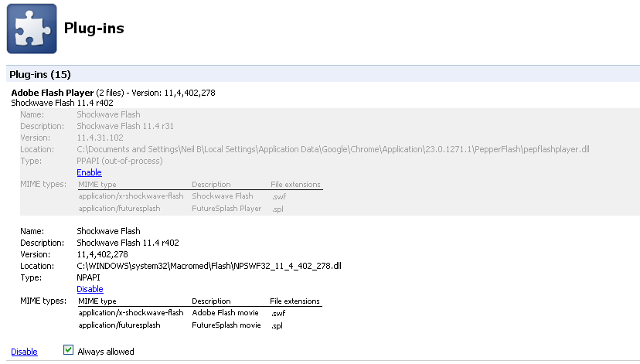Screen dimensions: 640x364
Task: Click the PPAPI (out-of-process) type value
Action: click(x=120, y=161)
